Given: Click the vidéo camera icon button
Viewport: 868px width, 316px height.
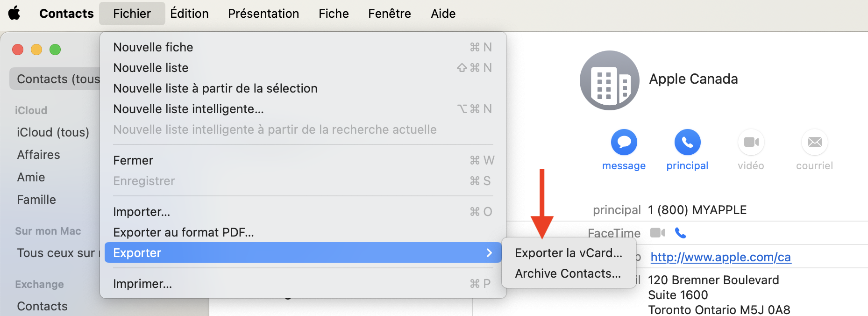Looking at the screenshot, I should pyautogui.click(x=751, y=142).
